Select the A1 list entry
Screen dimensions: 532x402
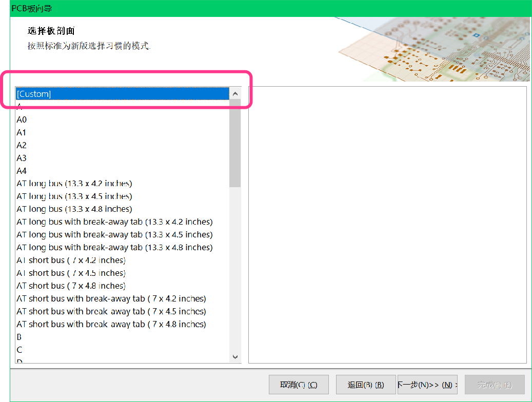(x=123, y=132)
